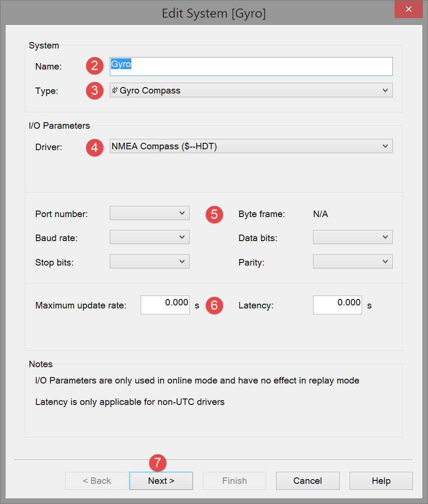
Task: Expand the Parity dropdown
Action: coord(353,262)
